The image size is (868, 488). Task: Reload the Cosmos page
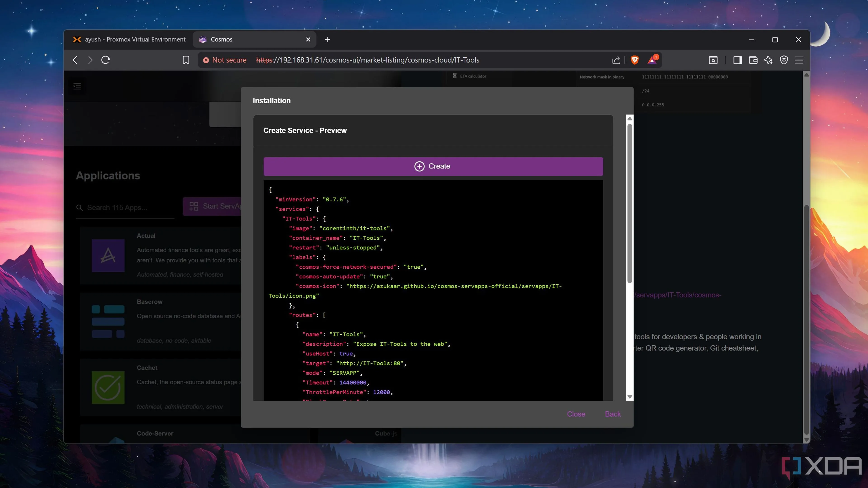click(106, 60)
